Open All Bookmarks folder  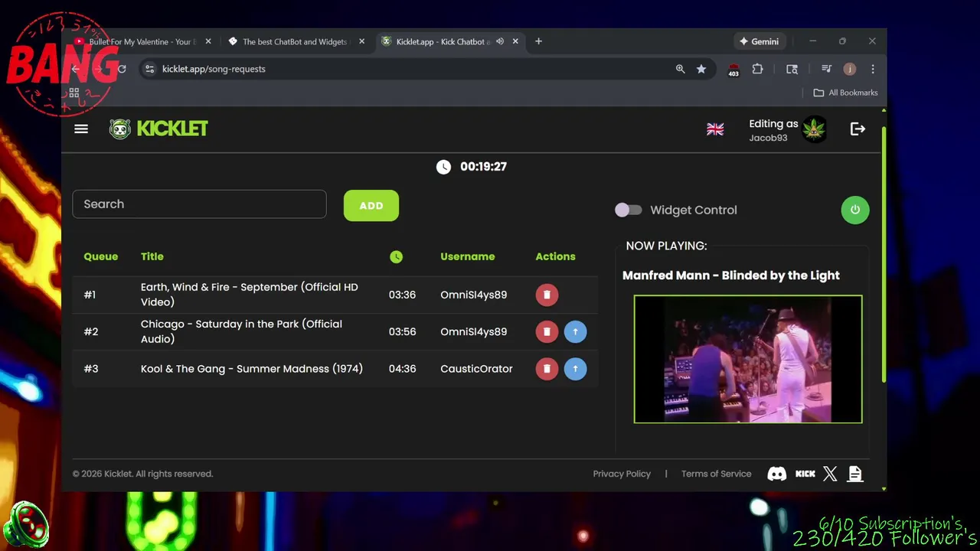[845, 93]
